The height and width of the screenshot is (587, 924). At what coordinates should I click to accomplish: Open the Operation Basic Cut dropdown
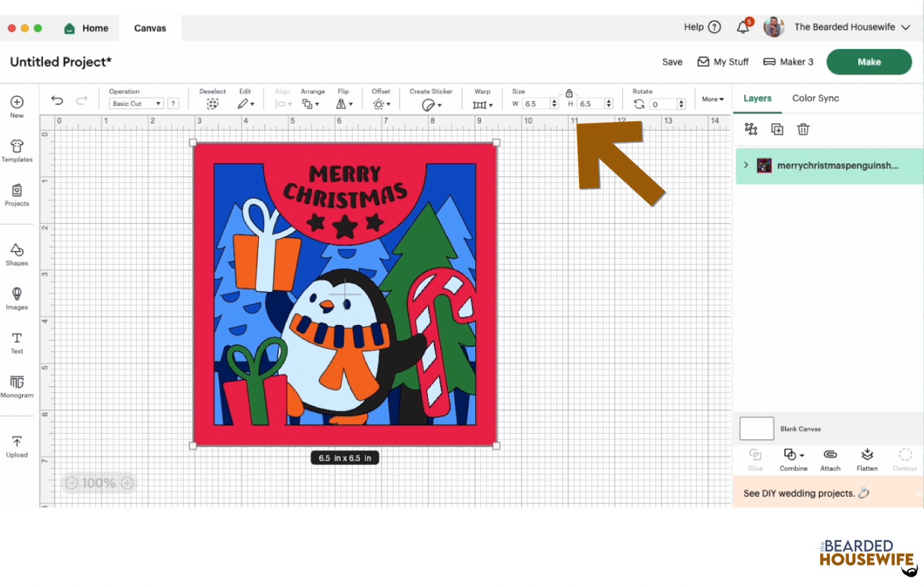pyautogui.click(x=136, y=104)
